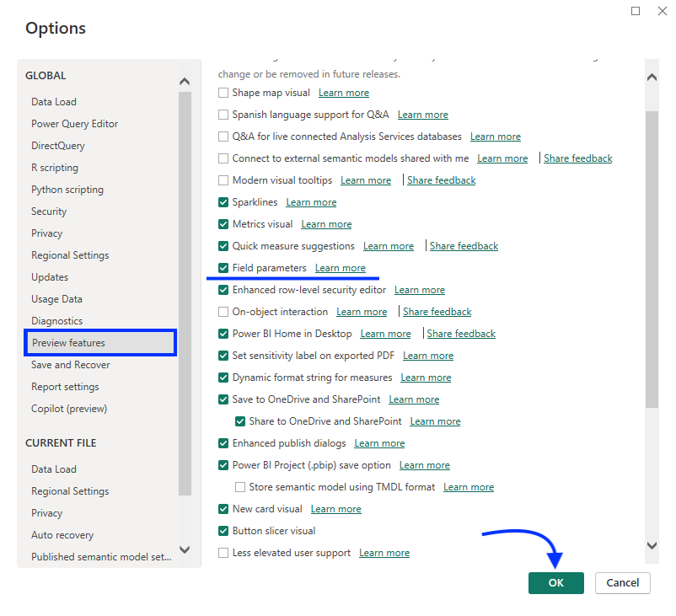Click the sidebar scroll down arrow

(185, 549)
